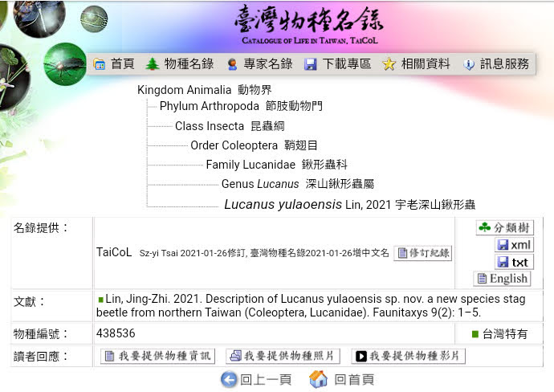Switch to the English version
The height and width of the screenshot is (392, 554).
[502, 279]
